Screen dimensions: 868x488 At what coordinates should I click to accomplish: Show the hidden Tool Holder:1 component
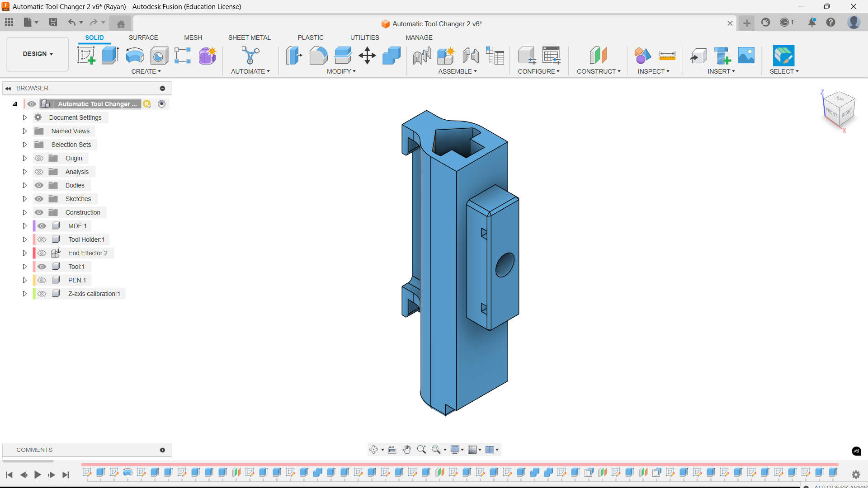(x=42, y=239)
